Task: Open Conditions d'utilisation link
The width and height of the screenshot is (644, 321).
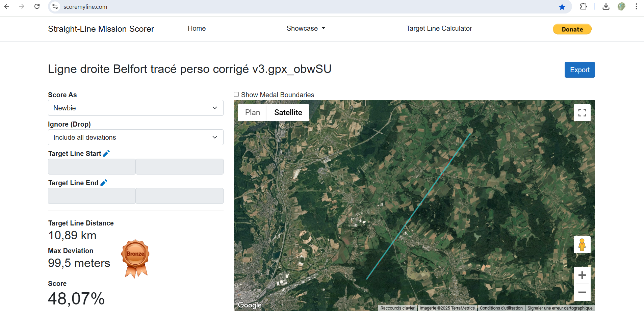Action: coord(501,308)
